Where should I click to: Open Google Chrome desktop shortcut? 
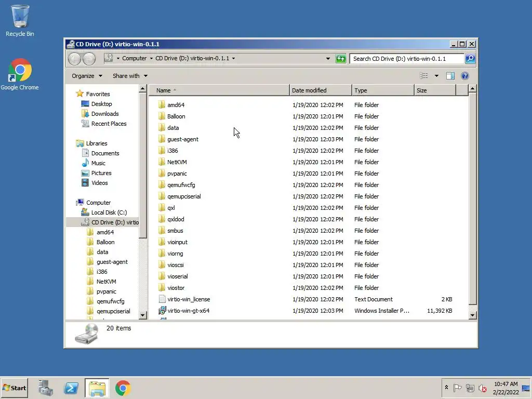[x=20, y=74]
